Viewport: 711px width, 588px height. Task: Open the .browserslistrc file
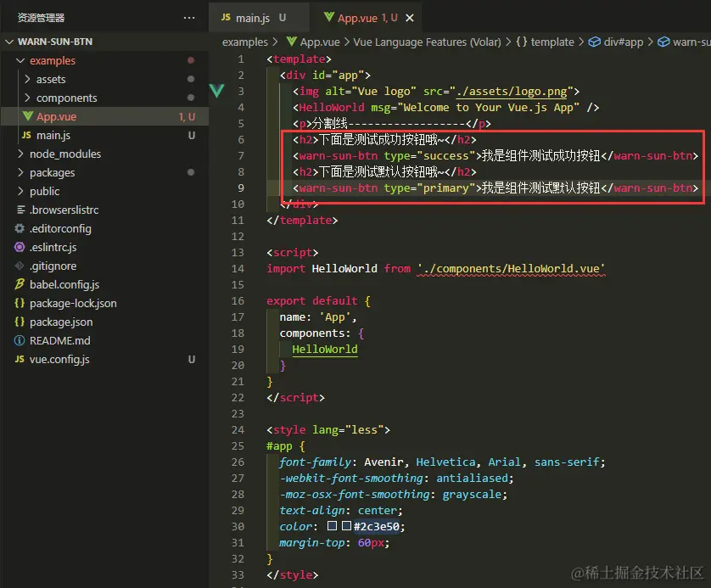(x=104, y=210)
